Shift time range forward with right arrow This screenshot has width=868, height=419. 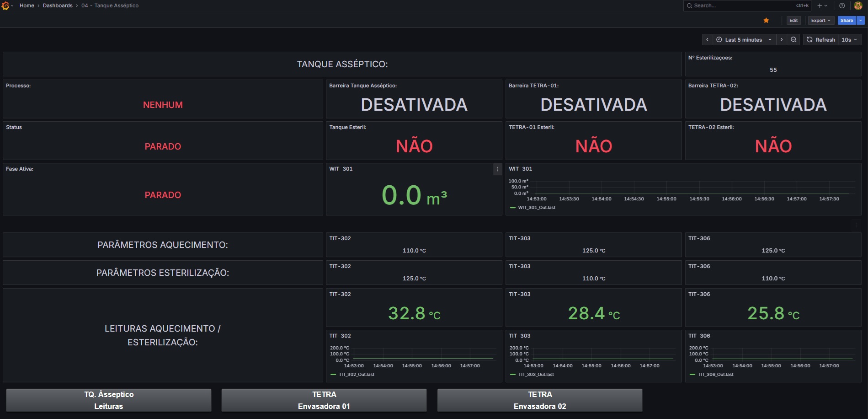(x=781, y=40)
